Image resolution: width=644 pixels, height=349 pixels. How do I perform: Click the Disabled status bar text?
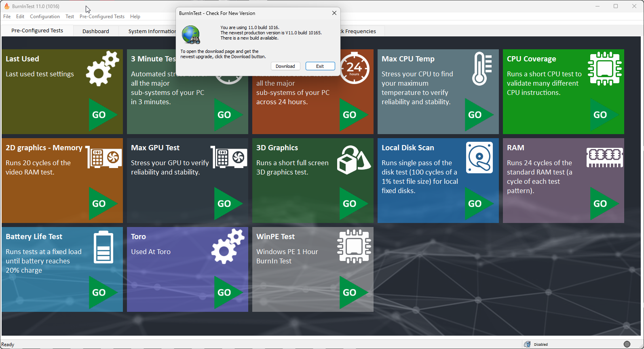click(x=541, y=345)
